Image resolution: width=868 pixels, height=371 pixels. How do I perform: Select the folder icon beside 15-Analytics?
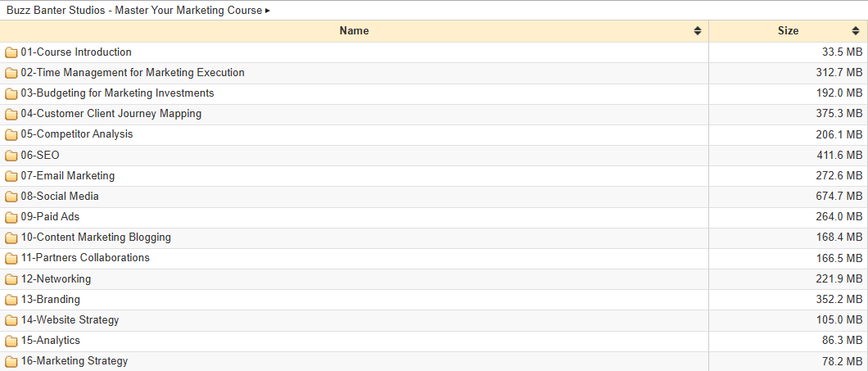[11, 341]
